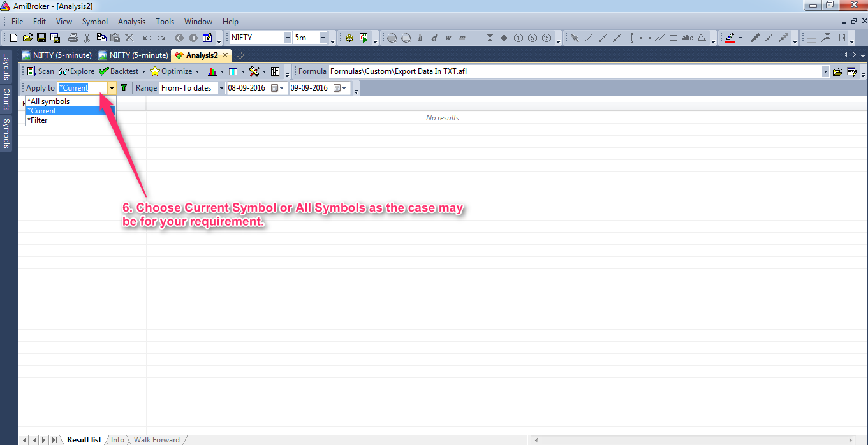Switch to the first NIFTY (5-minute) tab
This screenshot has height=445, width=868.
point(57,55)
